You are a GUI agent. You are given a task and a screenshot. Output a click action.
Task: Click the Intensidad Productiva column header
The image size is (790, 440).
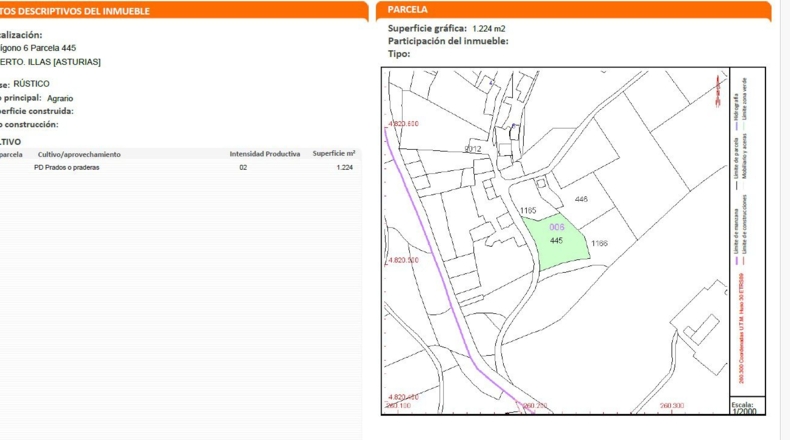[265, 154]
